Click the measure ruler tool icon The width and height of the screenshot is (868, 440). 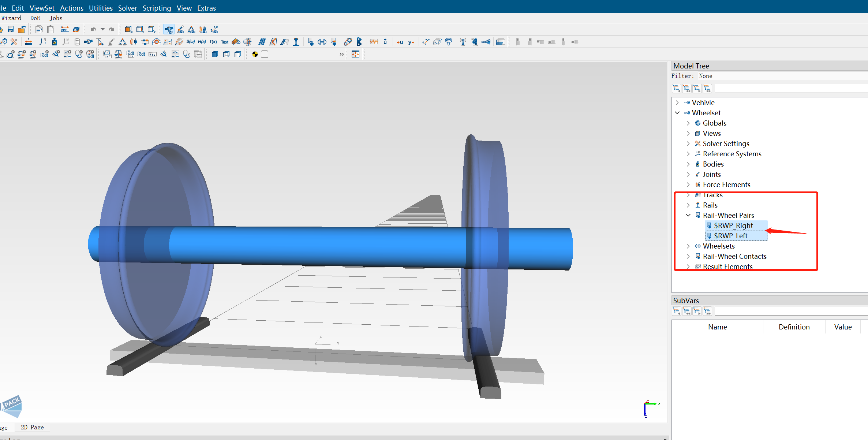point(65,29)
